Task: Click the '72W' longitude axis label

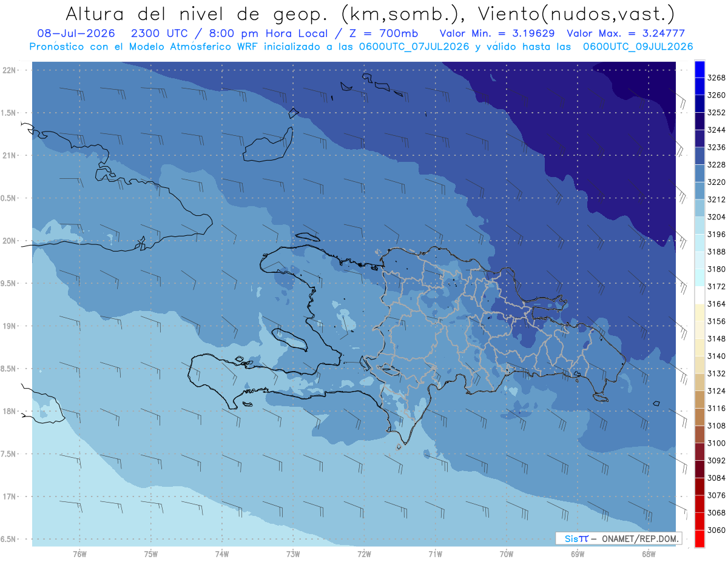Action: click(x=364, y=554)
